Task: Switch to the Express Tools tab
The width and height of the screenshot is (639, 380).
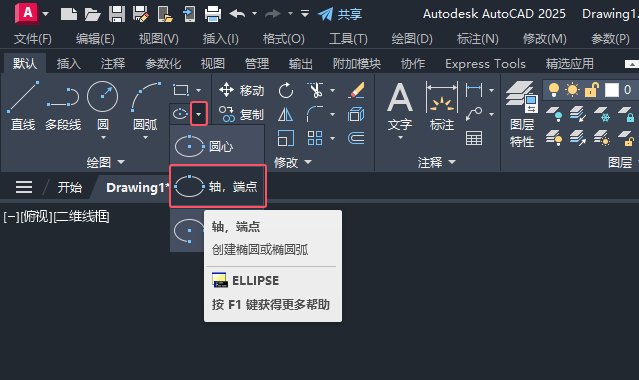Action: click(485, 64)
